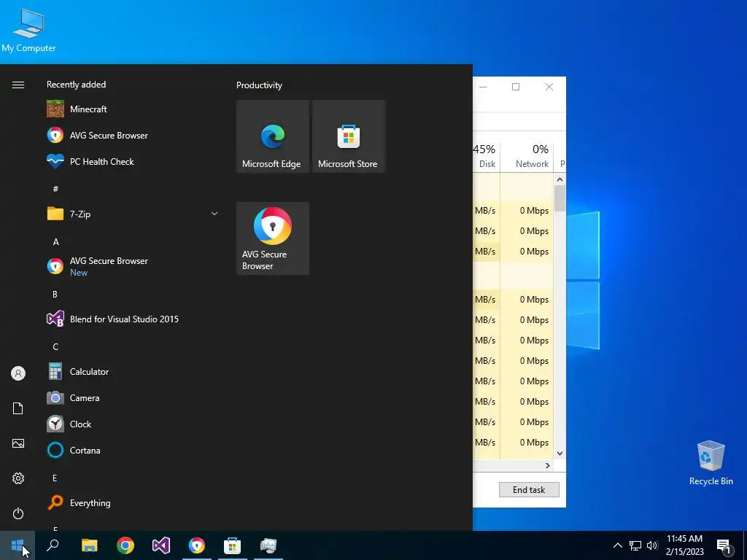The height and width of the screenshot is (560, 747).
Task: Switch to AVG Secure Browser on taskbar
Action: click(197, 545)
